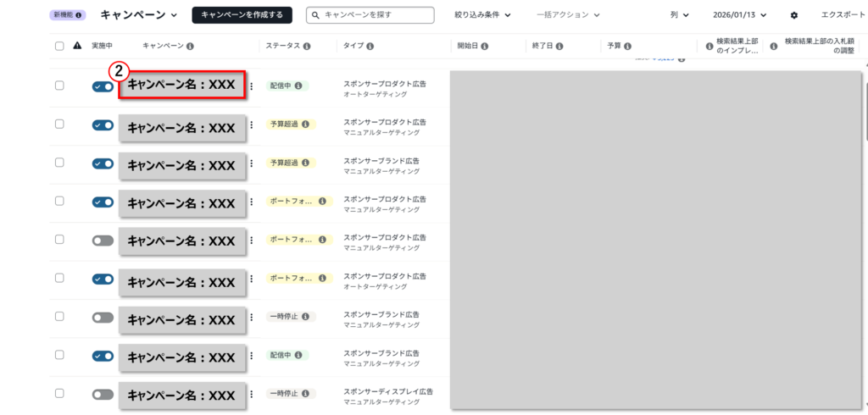Click the 一時停止 badge in スポンサーディスプレイ広告 row
This screenshot has height=415, width=868.
pyautogui.click(x=291, y=394)
